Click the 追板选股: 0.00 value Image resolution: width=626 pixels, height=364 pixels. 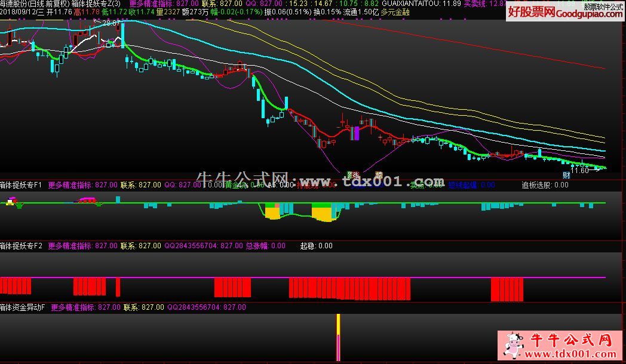(545, 185)
